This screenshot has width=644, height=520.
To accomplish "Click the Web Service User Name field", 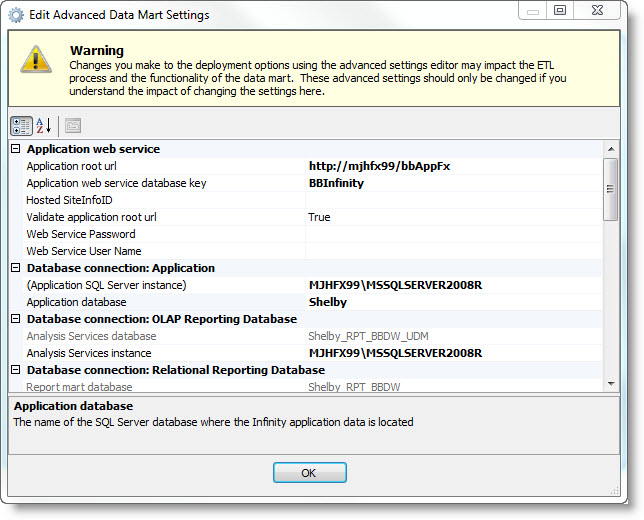I will coord(452,251).
